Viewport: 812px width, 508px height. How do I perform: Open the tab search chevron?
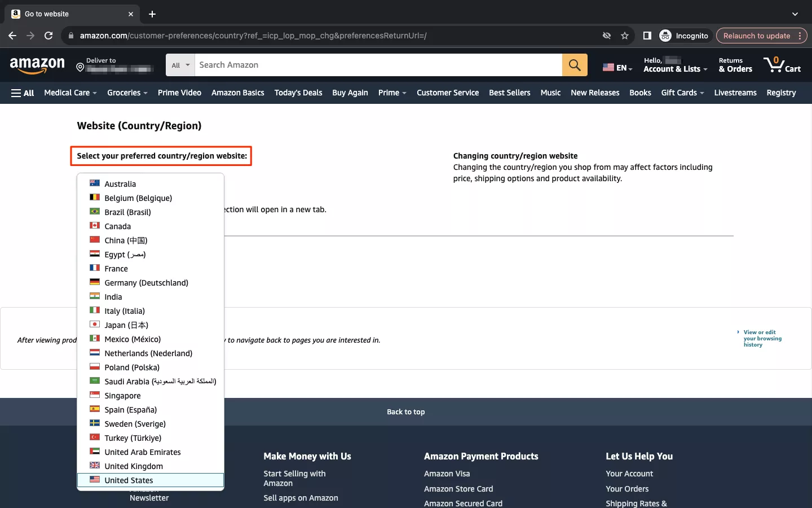click(795, 14)
